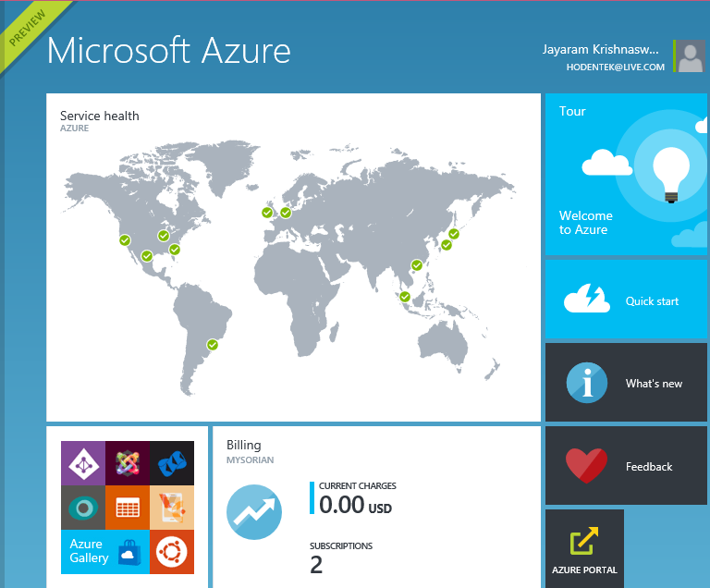The height and width of the screenshot is (588, 710).
Task: Open the orange calendar table gallery icon
Action: (128, 508)
